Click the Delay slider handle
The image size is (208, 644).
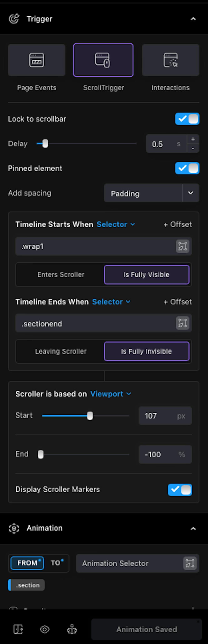45,143
